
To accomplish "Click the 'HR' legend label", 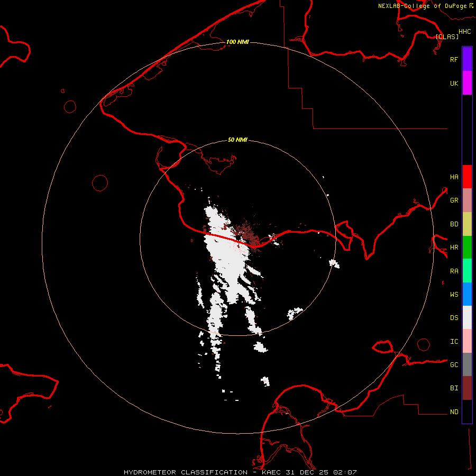I will 454,248.
